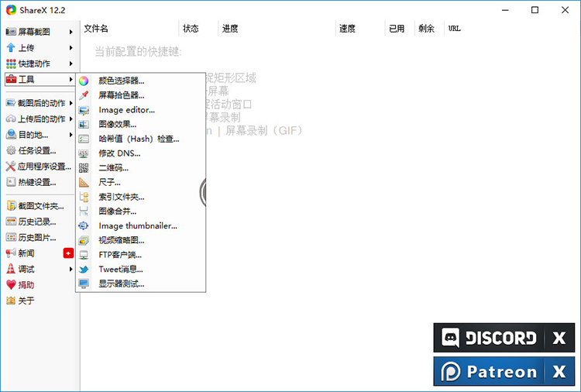Click the 显示器测试 monitor icon
Screen dimensions: 581x392
click(x=84, y=284)
